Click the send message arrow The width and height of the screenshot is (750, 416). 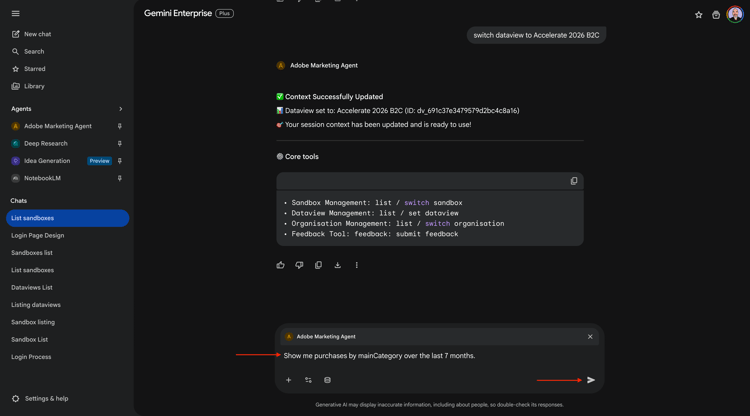[x=591, y=380]
